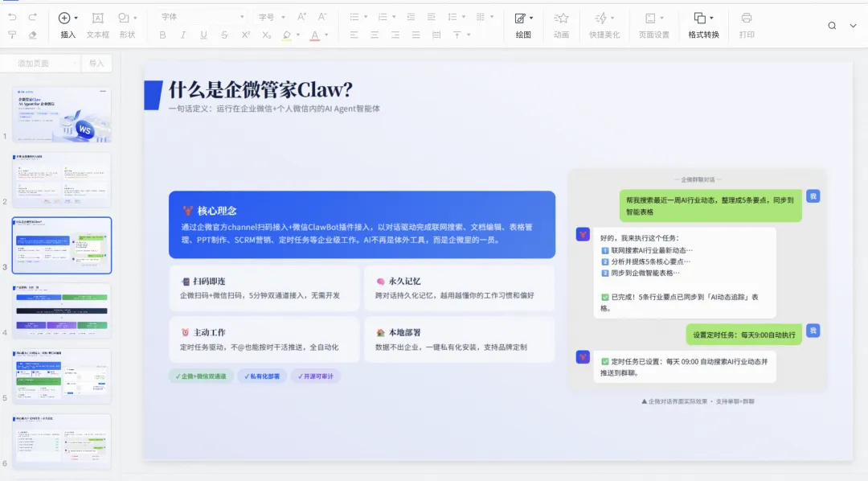This screenshot has height=481, width=868.
Task: Toggle strikethrough formatting
Action: pos(224,35)
